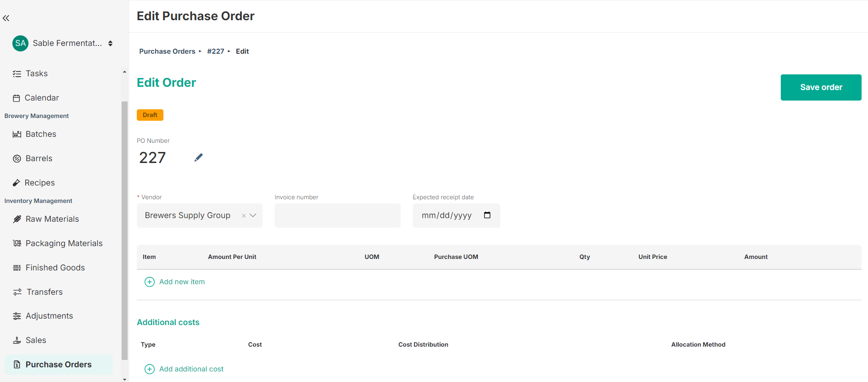Open Calendar in the sidebar
868x382 pixels.
42,98
